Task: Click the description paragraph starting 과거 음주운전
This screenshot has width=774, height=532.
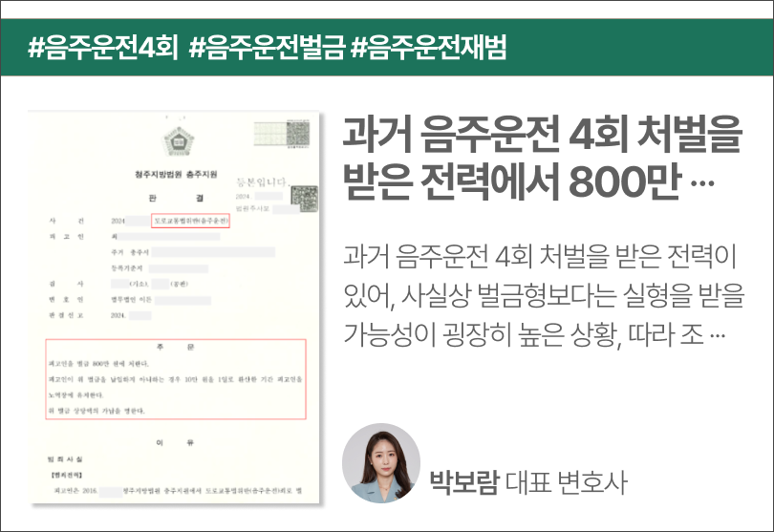Action: [541, 297]
